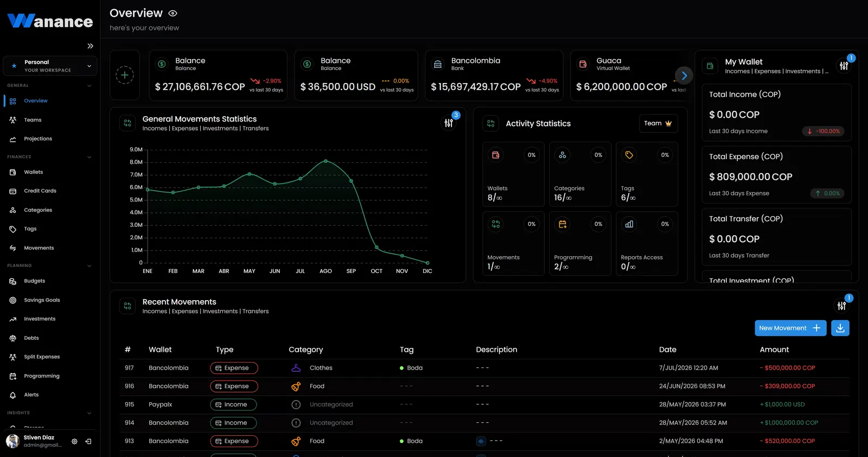The width and height of the screenshot is (868, 457).
Task: Go to Projections in sidebar
Action: 38,139
